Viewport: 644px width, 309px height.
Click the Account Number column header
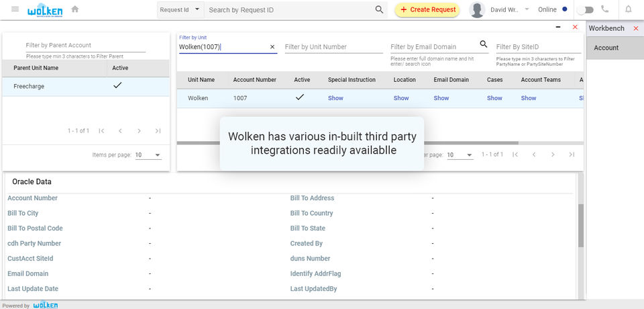coord(255,80)
